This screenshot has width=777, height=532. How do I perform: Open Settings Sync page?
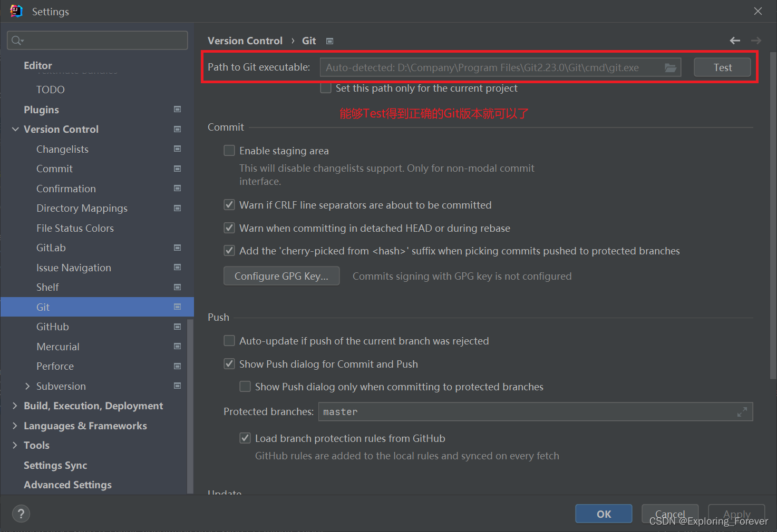[55, 465]
